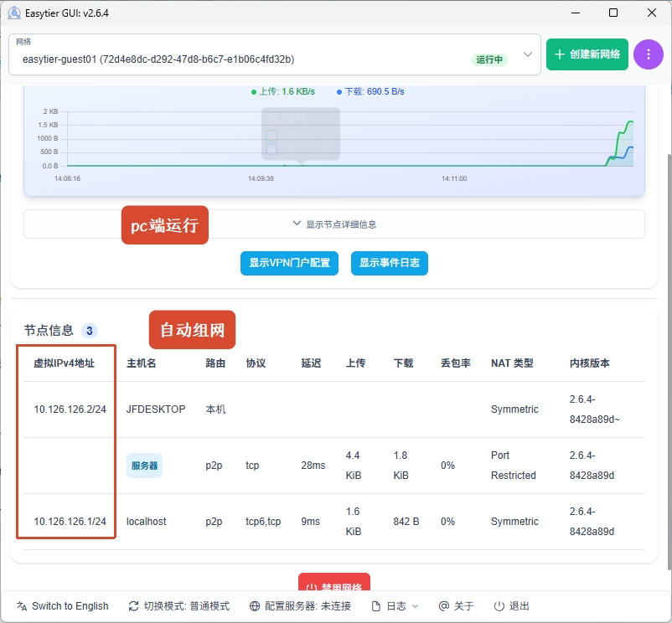
Task: Click the tcp6,tcp protocol cell
Action: pos(263,522)
